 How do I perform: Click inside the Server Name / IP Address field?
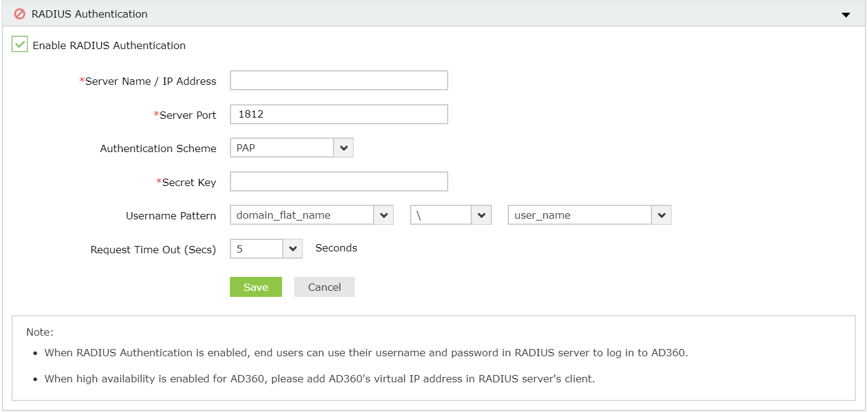click(338, 80)
